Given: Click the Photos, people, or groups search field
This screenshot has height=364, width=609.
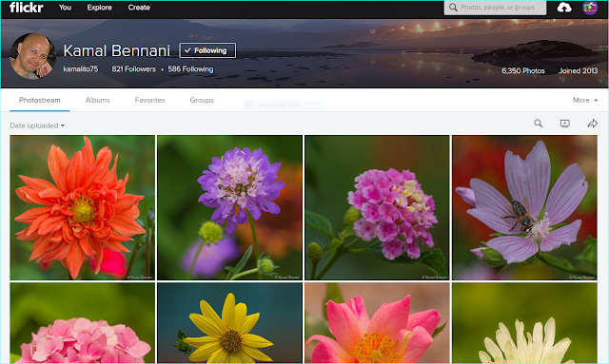Looking at the screenshot, I should [495, 8].
